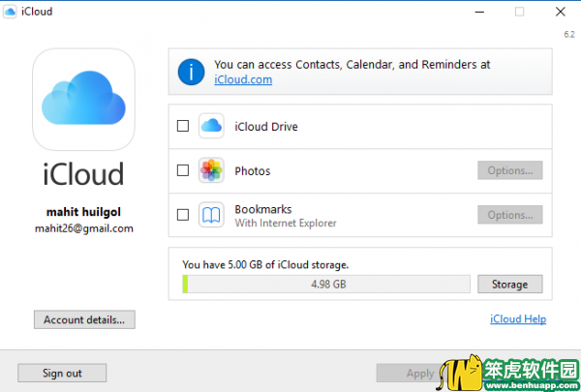Viewport: 581px width, 392px height.
Task: Open Bookmarks Options button
Action: (x=510, y=215)
